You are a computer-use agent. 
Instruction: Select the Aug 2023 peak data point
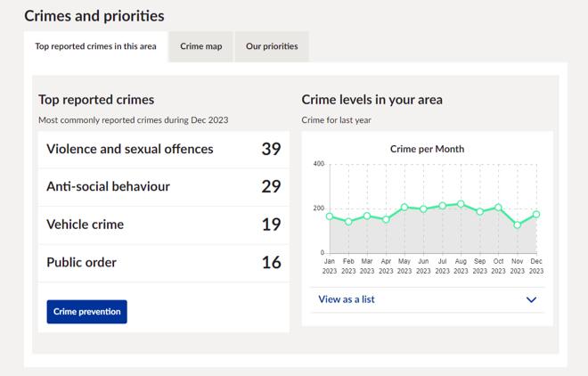(x=461, y=204)
